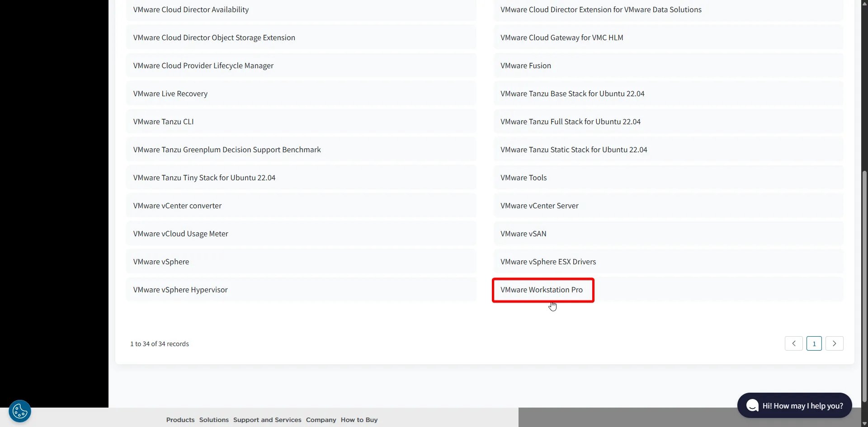Open VMware vCloud Usage Meter
The image size is (868, 427).
(301, 234)
